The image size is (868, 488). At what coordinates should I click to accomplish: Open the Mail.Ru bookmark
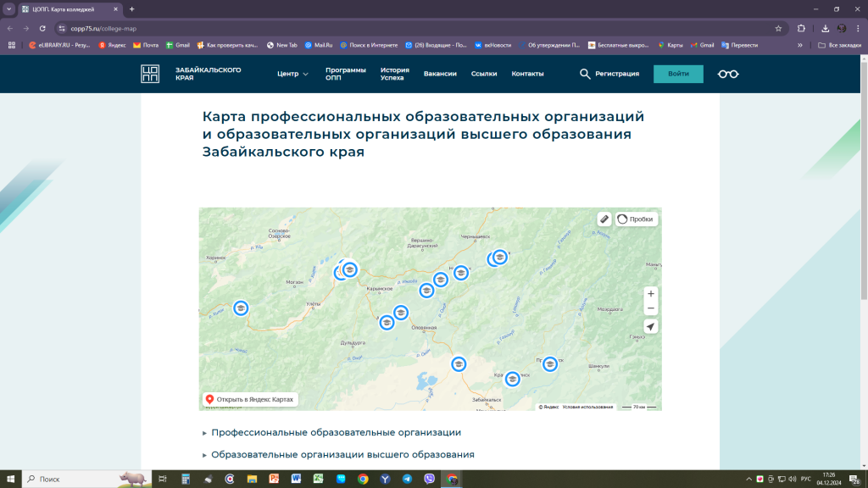click(x=319, y=46)
